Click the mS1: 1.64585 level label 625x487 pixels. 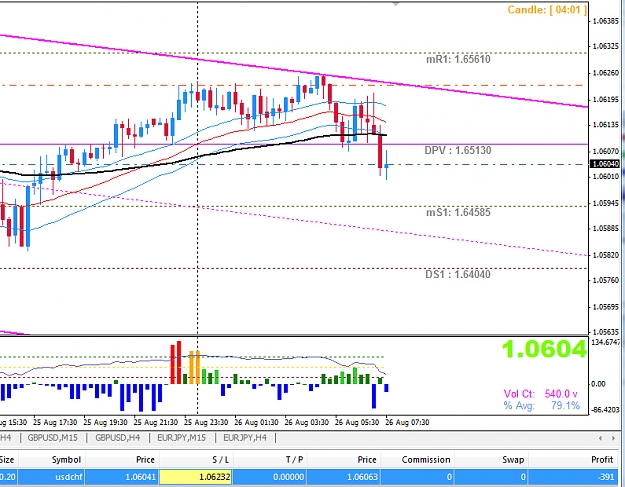[x=458, y=212]
